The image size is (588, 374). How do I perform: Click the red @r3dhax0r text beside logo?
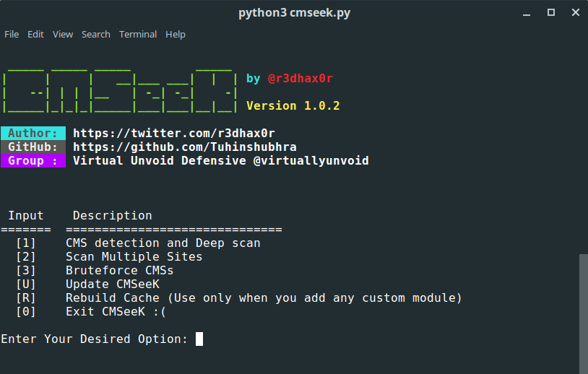click(300, 79)
